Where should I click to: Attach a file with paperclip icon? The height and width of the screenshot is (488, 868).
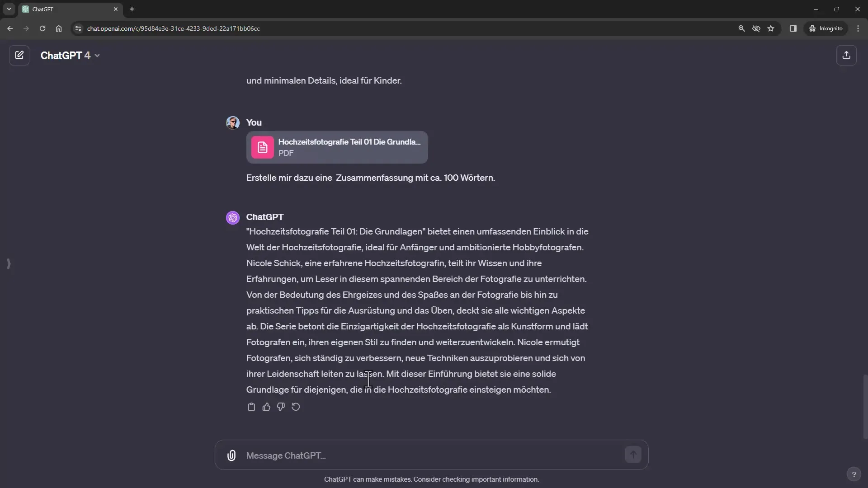point(231,455)
